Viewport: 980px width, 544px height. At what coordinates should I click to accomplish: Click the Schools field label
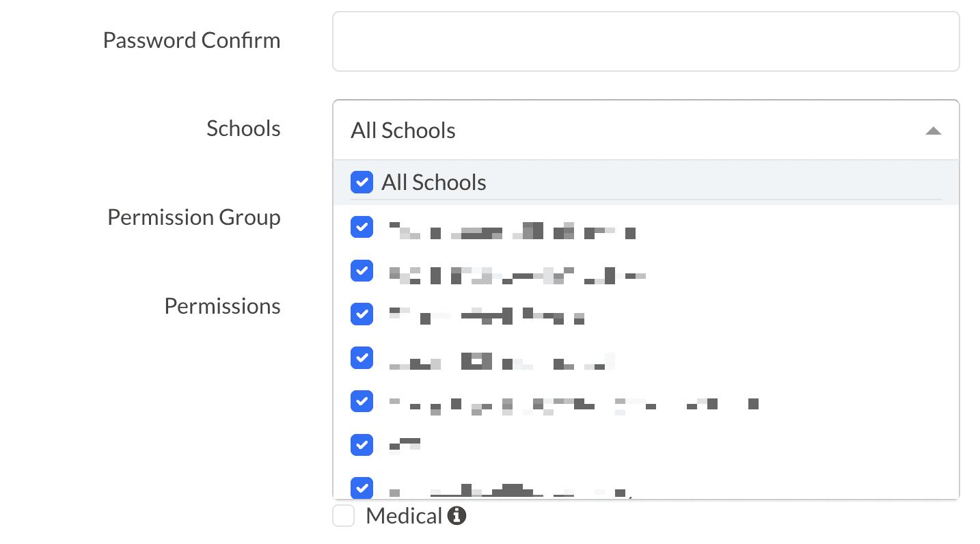pyautogui.click(x=243, y=128)
